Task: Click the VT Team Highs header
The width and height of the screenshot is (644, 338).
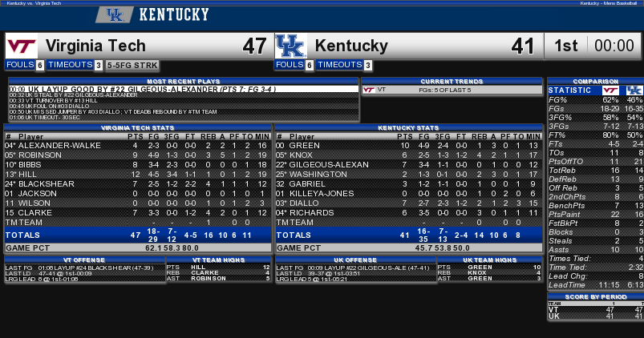Action: pos(218,260)
